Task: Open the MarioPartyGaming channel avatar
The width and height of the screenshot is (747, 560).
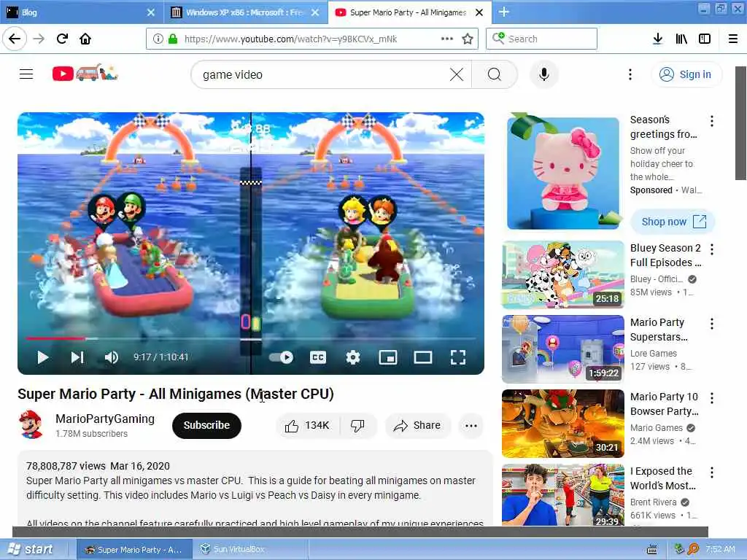Action: [31, 425]
